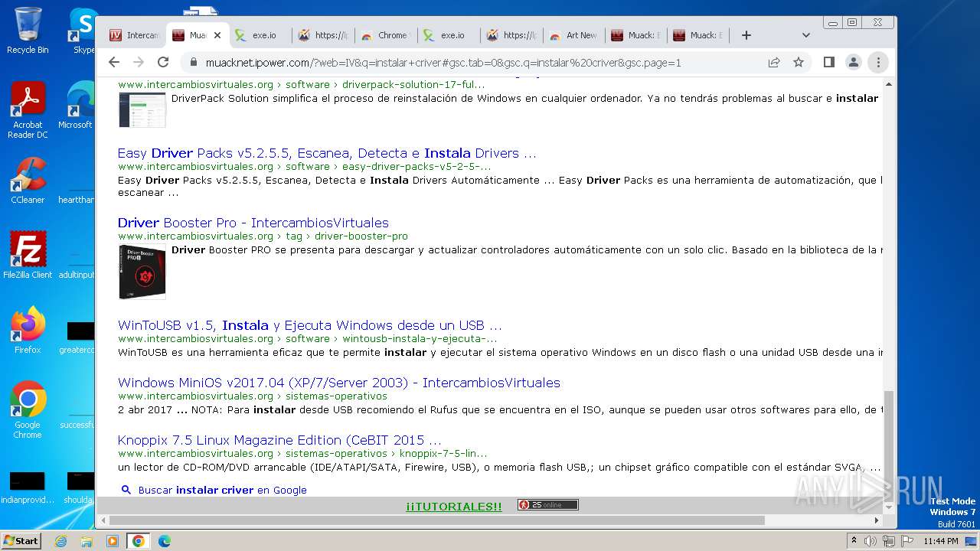Reload the page with the refresh icon

click(x=163, y=62)
